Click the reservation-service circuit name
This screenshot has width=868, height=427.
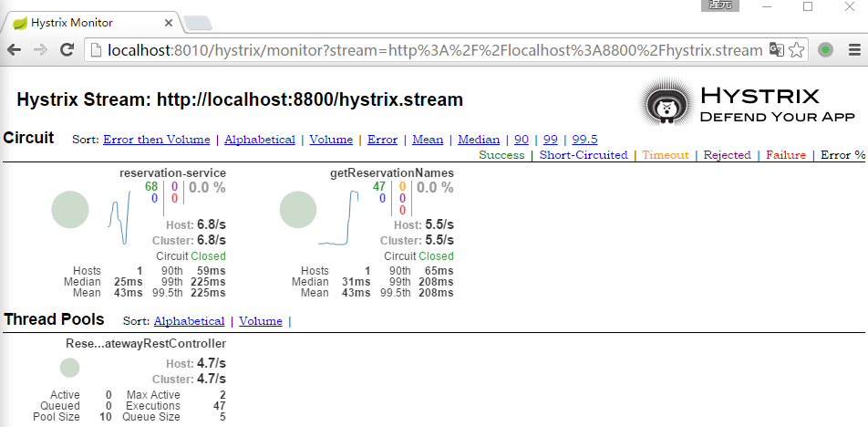[x=172, y=173]
